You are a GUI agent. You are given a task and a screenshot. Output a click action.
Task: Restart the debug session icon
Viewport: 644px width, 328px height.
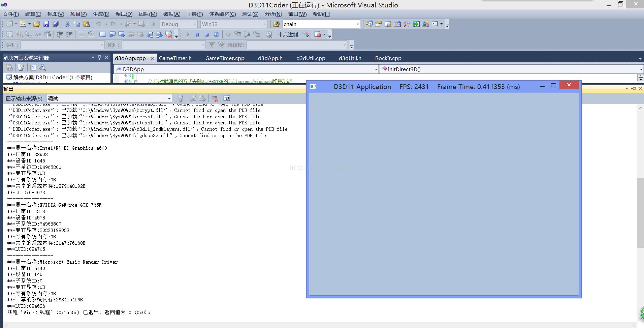(x=216, y=34)
